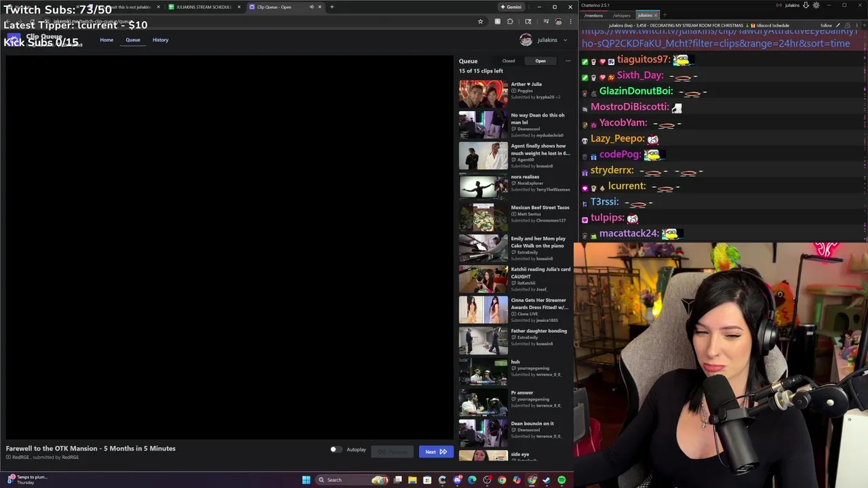Viewport: 868px width, 488px height.
Task: Click username tiaguitos97 in chat
Action: point(643,60)
